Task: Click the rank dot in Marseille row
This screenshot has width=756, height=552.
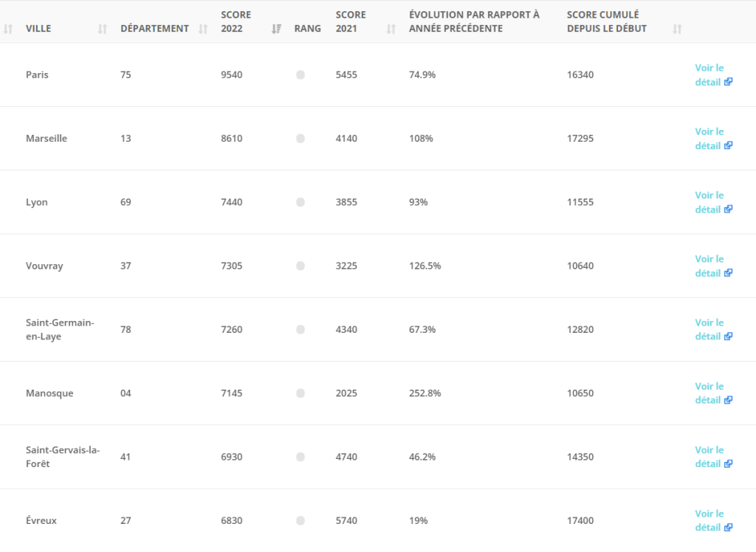Action: click(300, 138)
